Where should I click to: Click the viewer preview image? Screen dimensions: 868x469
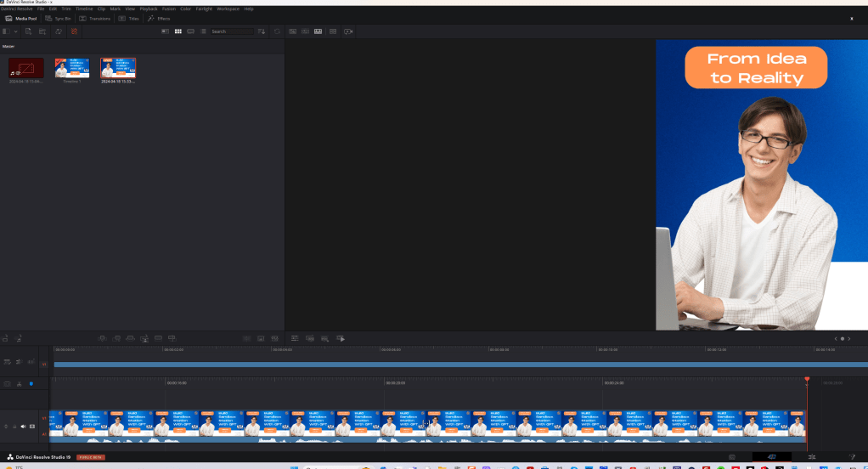(x=762, y=185)
